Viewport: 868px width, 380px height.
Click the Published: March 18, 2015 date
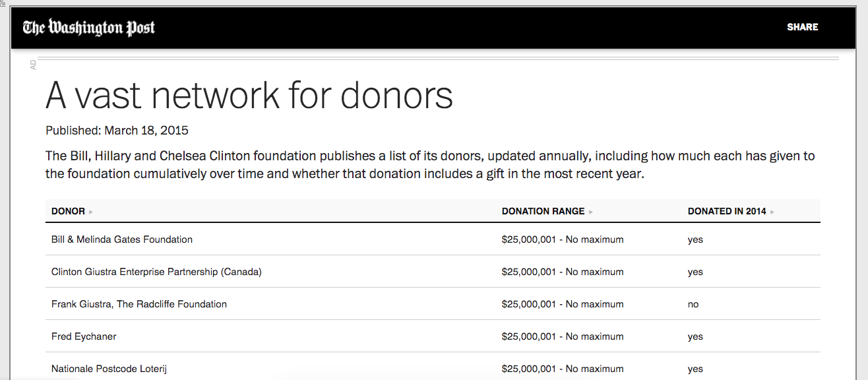[117, 131]
